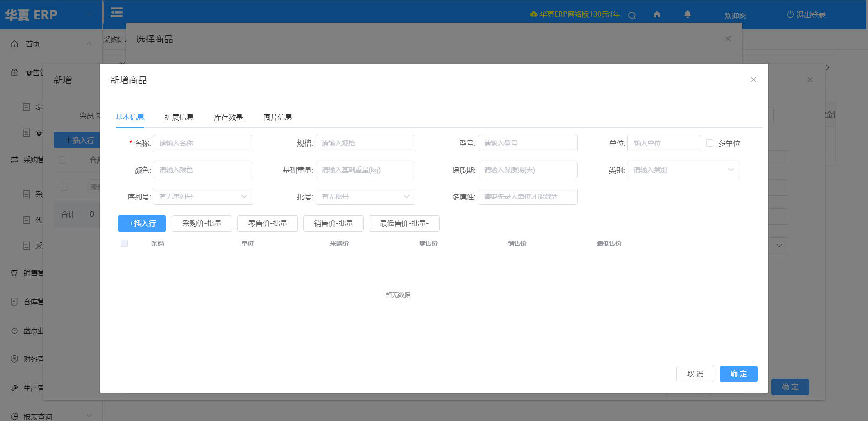
Task: Switch to 图片信息 tab
Action: click(278, 118)
